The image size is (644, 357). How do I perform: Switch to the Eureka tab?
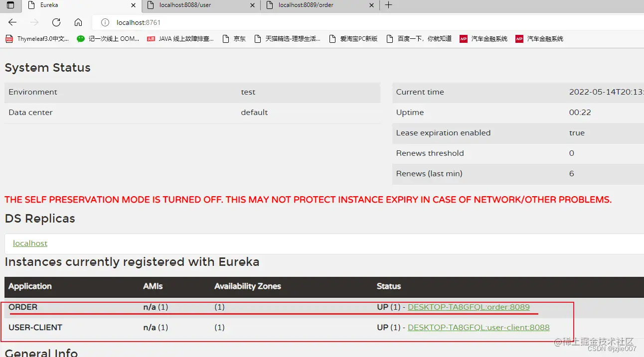point(81,5)
